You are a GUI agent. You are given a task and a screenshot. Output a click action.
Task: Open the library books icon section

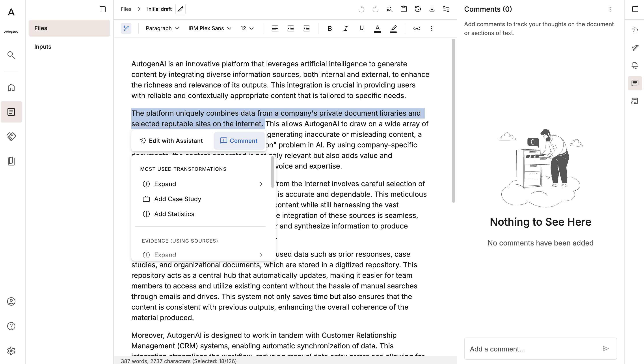tap(11, 161)
